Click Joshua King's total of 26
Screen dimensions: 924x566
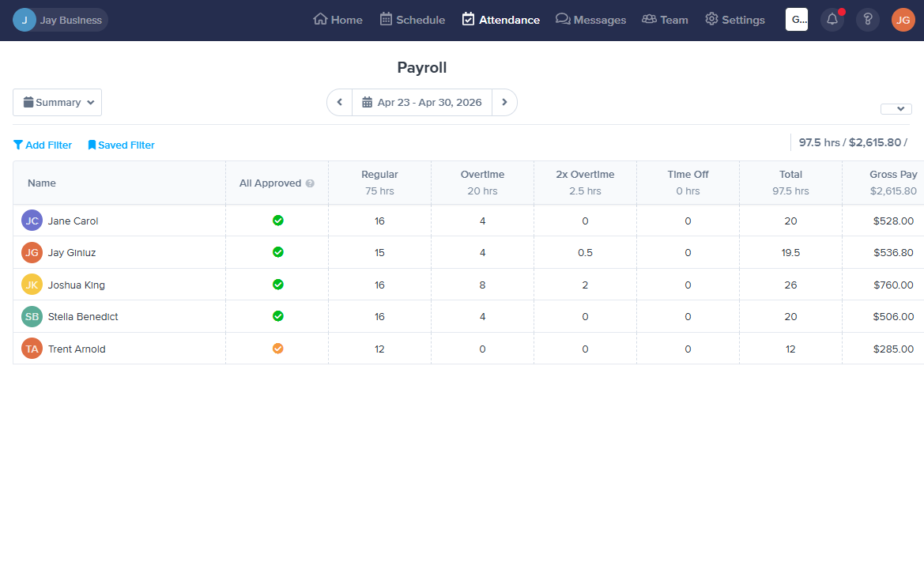click(x=791, y=285)
